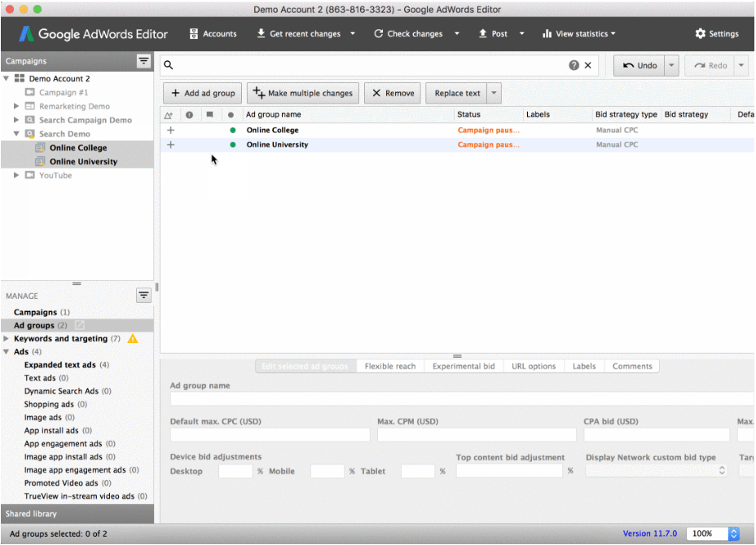The height and width of the screenshot is (545, 756).
Task: Clear the search bar with X icon
Action: (588, 65)
